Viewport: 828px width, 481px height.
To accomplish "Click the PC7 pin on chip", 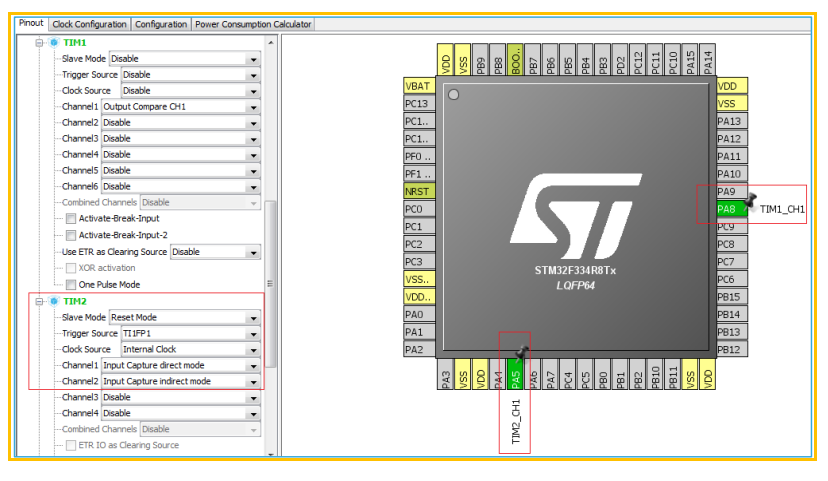I will (732, 261).
